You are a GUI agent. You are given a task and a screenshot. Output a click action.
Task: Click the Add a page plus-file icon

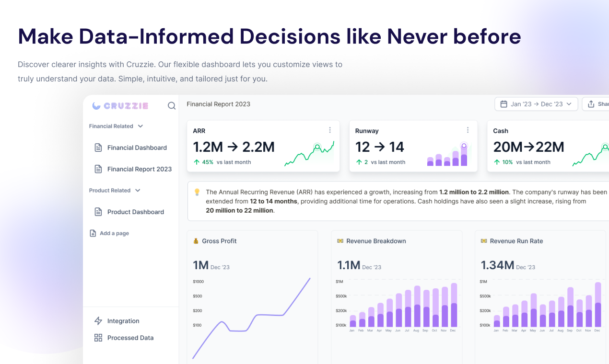pyautogui.click(x=93, y=233)
